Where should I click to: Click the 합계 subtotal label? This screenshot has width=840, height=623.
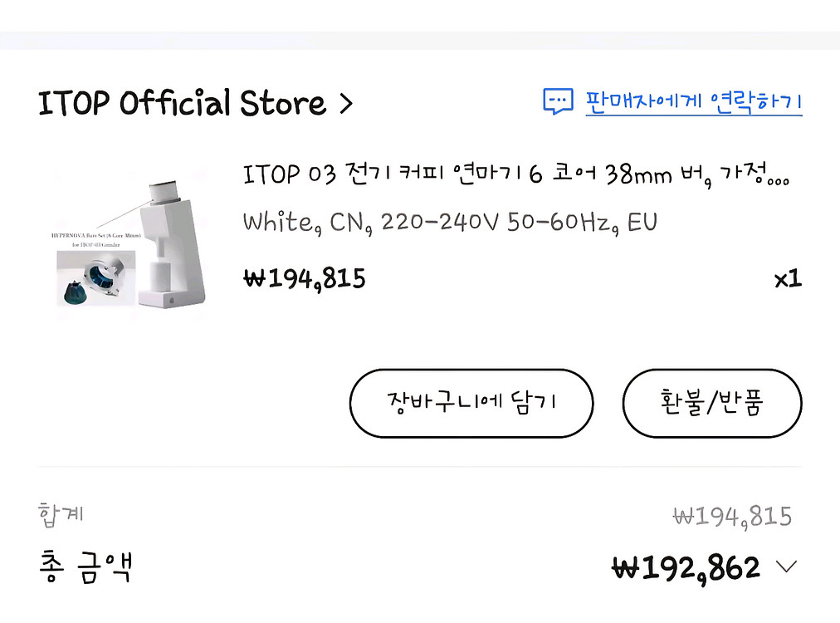point(61,513)
